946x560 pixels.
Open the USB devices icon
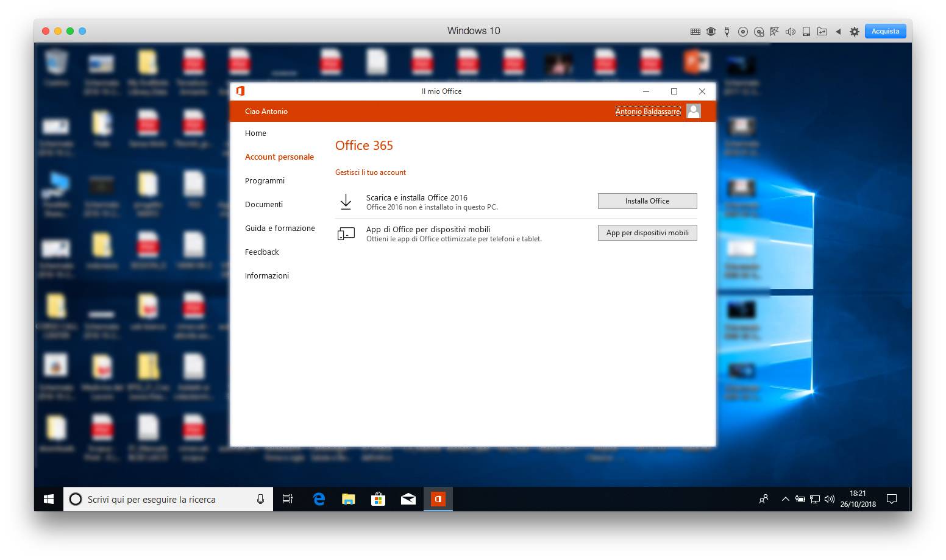727,32
